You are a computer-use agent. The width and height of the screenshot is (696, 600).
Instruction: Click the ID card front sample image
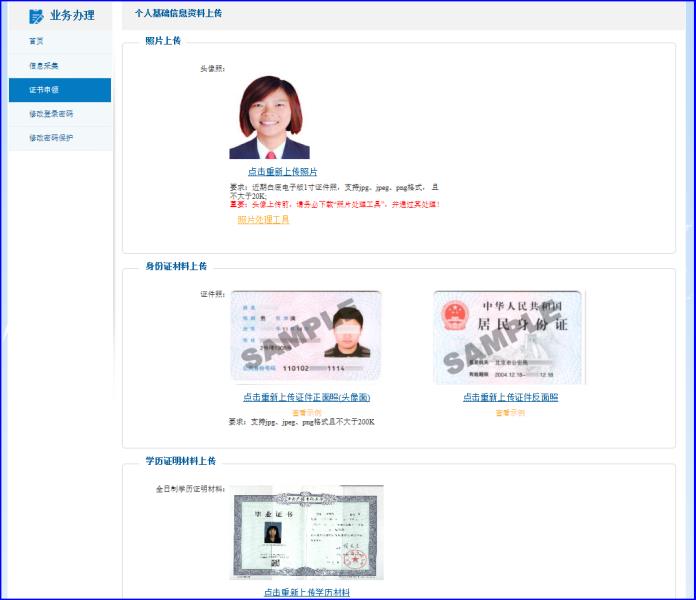(306, 337)
